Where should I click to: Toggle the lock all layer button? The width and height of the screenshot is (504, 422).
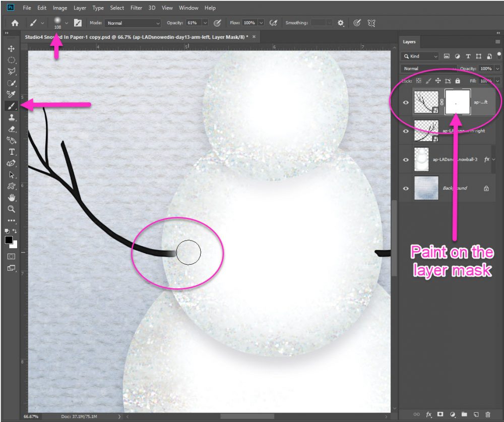pos(458,81)
